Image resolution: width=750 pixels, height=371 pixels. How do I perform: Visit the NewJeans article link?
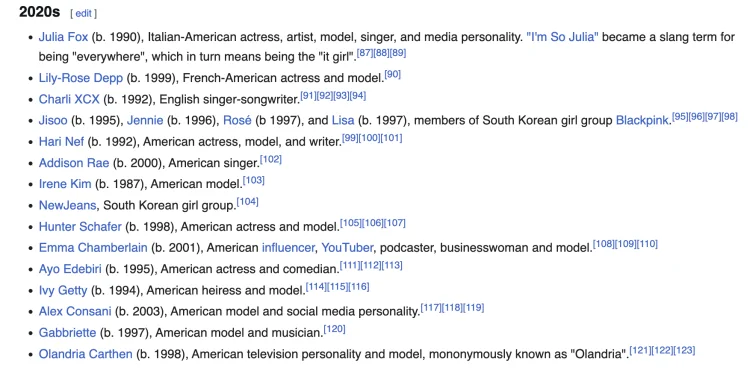pyautogui.click(x=67, y=205)
